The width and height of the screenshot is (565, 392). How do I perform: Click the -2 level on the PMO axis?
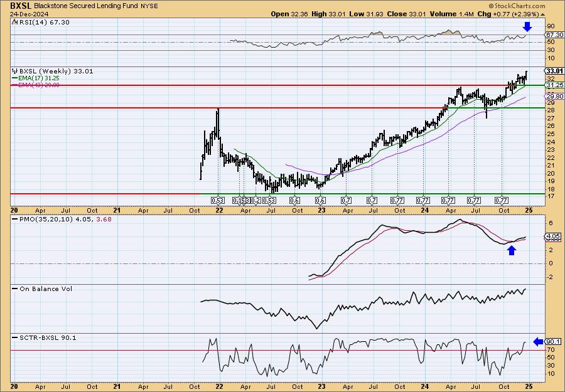pos(551,277)
